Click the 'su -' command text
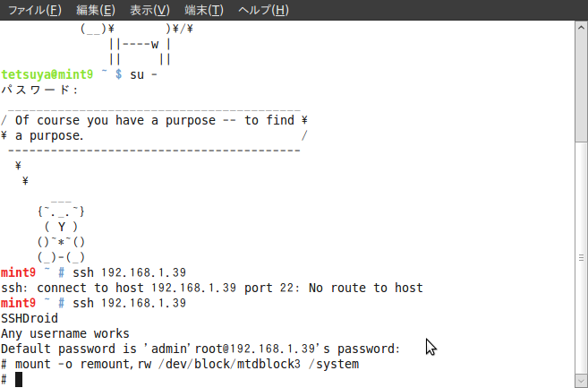This screenshot has width=588, height=388. click(x=143, y=74)
